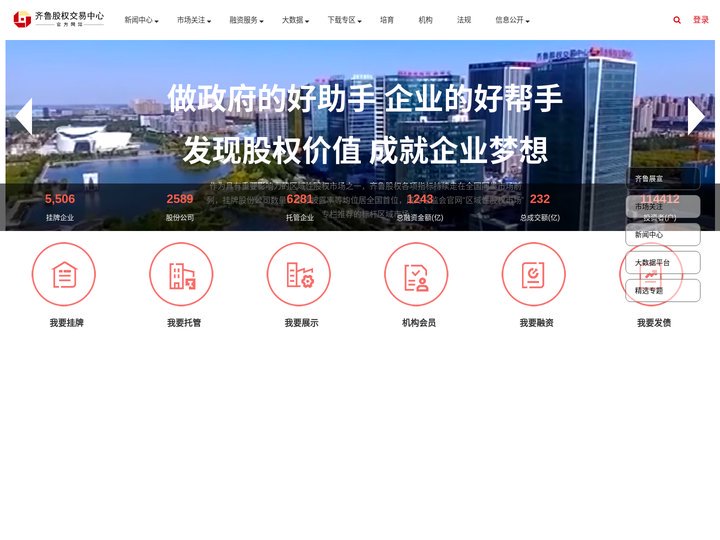
Task: Click the 2589 股份公司 statistic
Action: tap(180, 208)
